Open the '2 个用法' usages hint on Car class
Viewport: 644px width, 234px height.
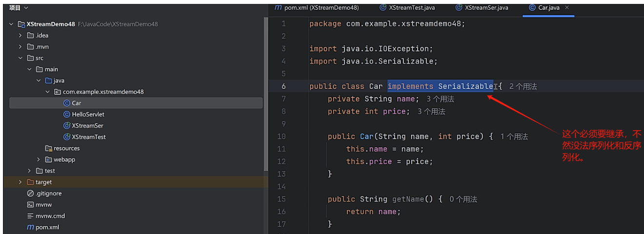pos(523,86)
